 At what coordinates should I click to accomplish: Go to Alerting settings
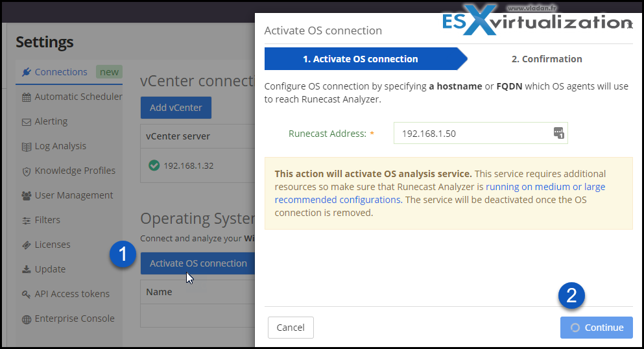coord(51,121)
